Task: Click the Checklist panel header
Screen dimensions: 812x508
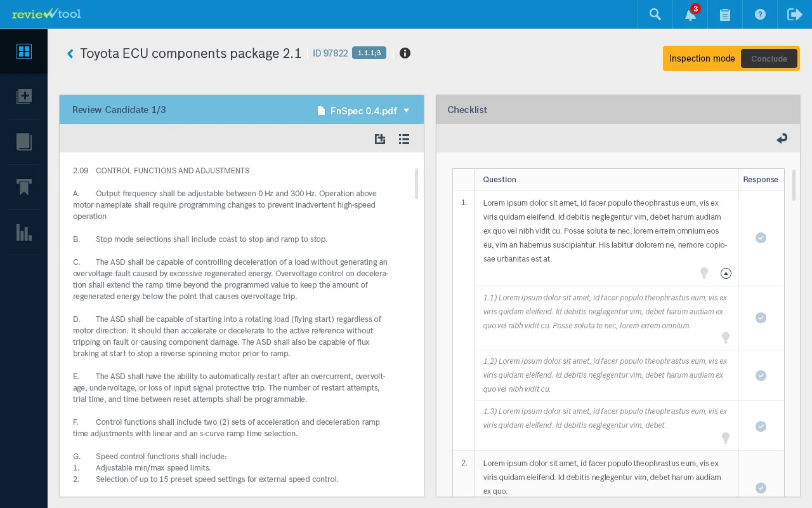Action: coord(467,110)
